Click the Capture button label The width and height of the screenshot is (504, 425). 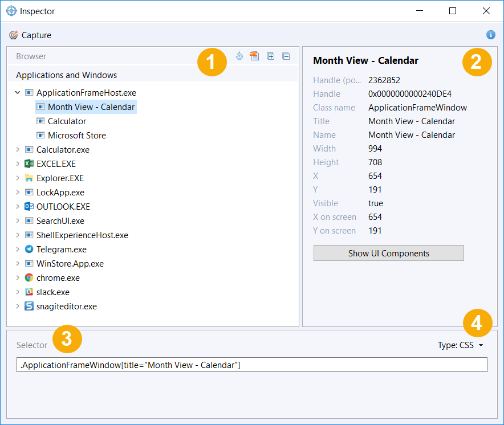pyautogui.click(x=36, y=35)
